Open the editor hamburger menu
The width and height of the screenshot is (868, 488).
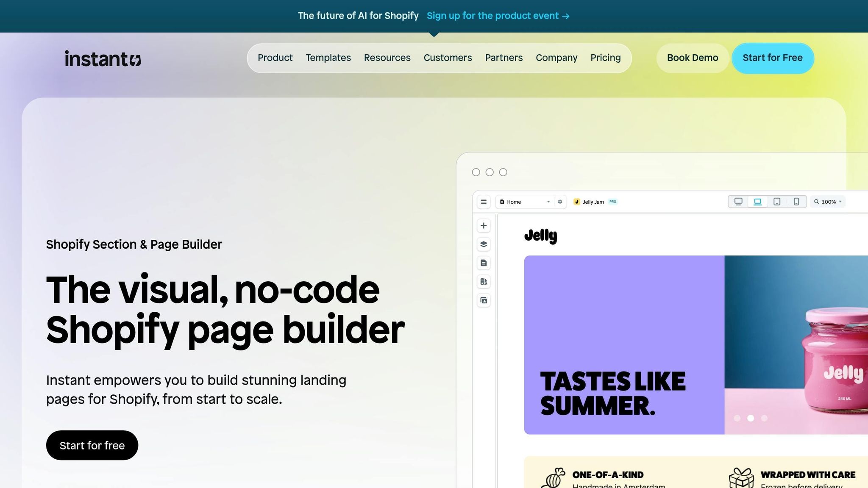(484, 202)
